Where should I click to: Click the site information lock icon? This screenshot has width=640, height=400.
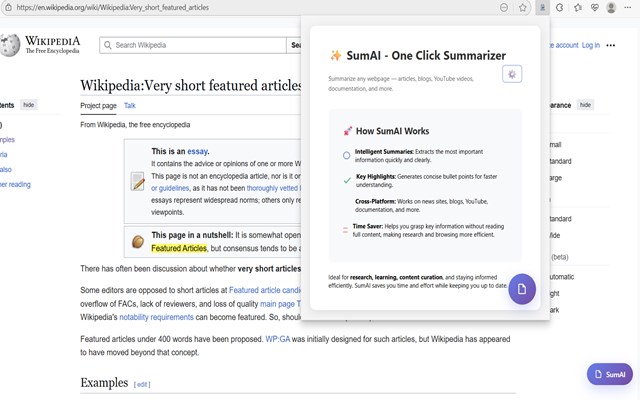(8, 7)
